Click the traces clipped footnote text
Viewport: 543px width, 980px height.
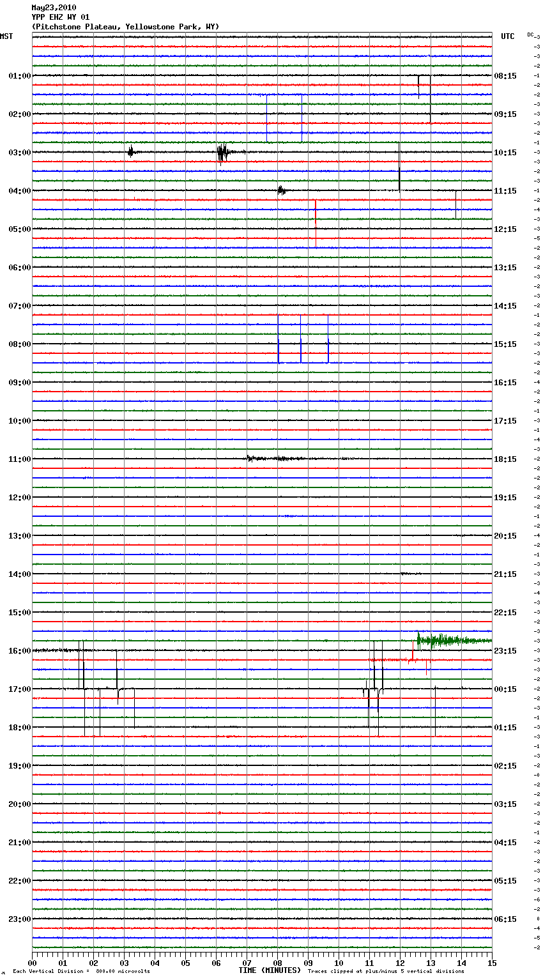coord(386,972)
